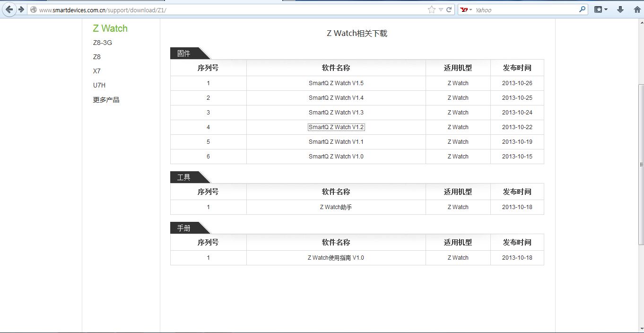Click the 手册 section tab label

click(184, 228)
